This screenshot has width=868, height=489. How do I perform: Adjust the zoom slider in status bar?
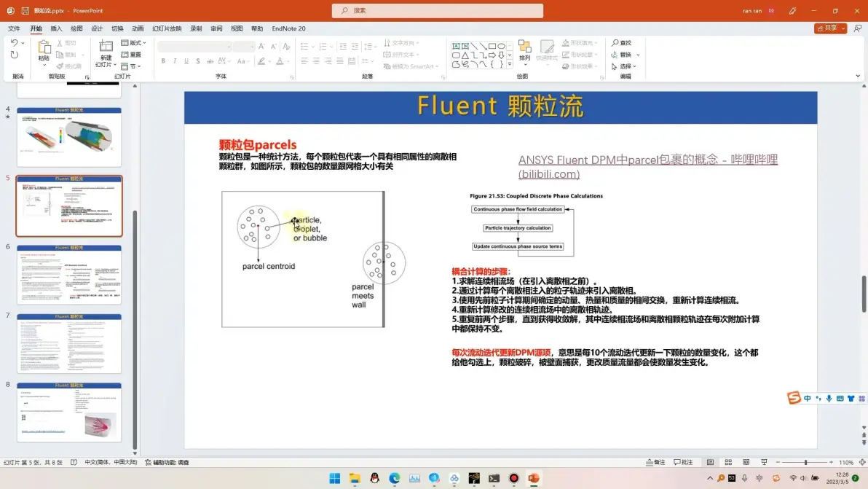(x=805, y=462)
